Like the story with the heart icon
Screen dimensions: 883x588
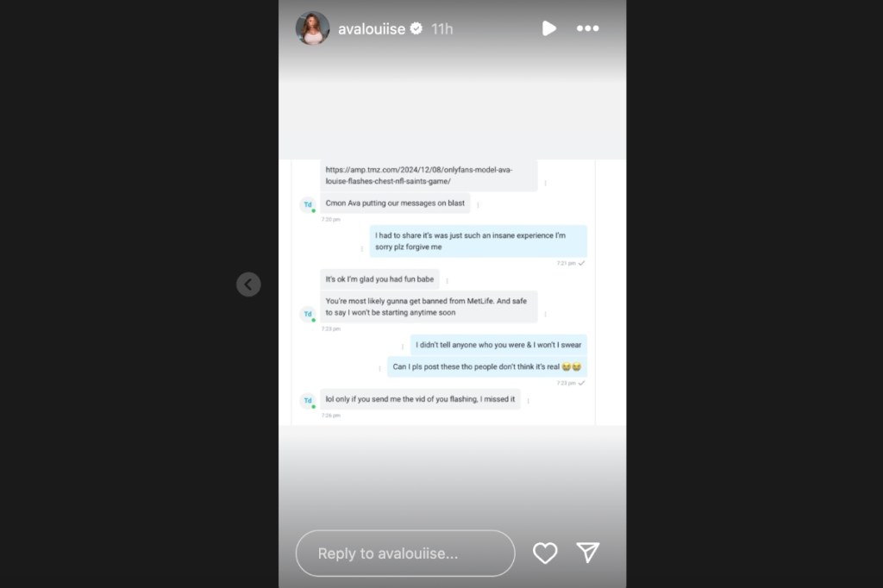coord(545,553)
